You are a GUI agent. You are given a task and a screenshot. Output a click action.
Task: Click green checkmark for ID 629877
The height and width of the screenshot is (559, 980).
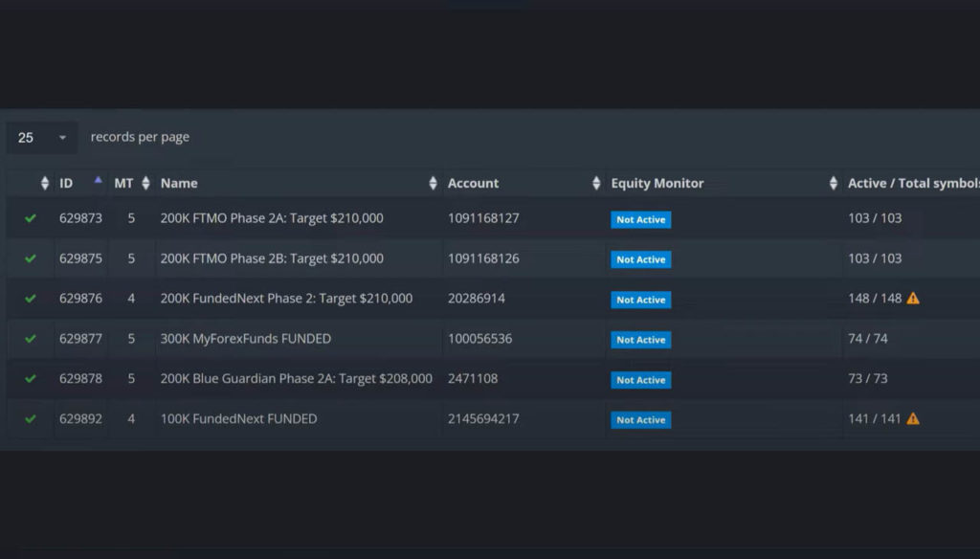30,338
